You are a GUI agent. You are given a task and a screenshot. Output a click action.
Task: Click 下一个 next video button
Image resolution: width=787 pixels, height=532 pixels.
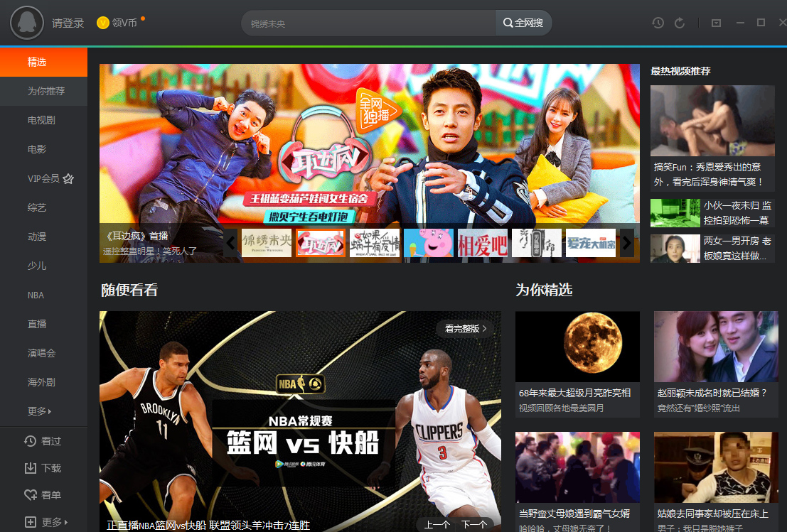tap(473, 524)
